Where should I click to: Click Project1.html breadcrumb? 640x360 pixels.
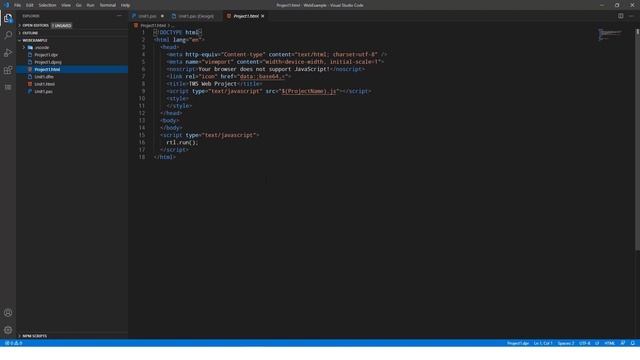tap(153, 25)
